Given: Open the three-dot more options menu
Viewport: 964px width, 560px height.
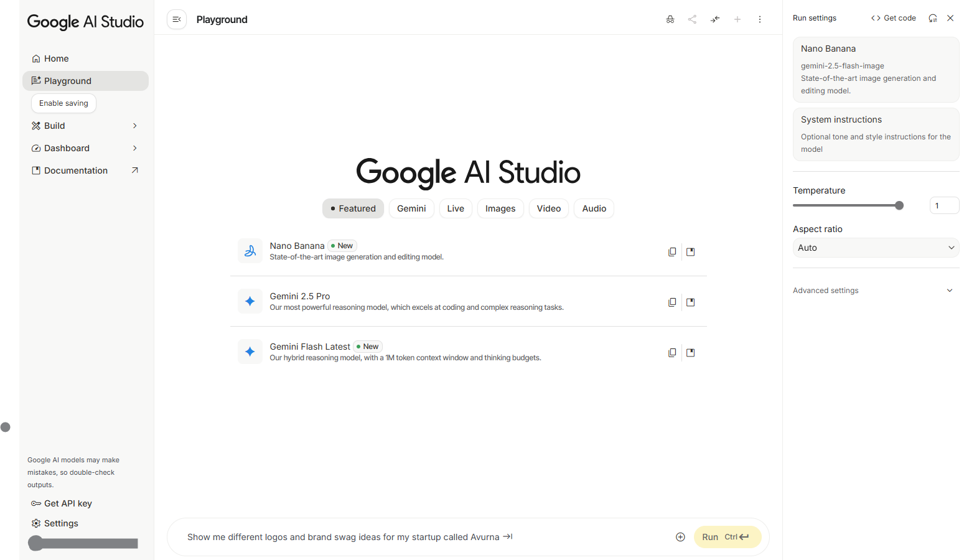Looking at the screenshot, I should point(759,19).
